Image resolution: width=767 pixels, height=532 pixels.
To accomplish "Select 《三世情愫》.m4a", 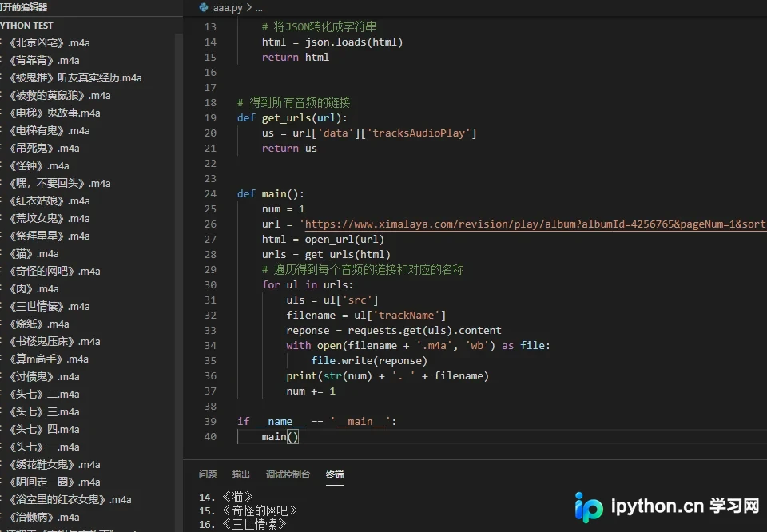I will pyautogui.click(x=49, y=307).
